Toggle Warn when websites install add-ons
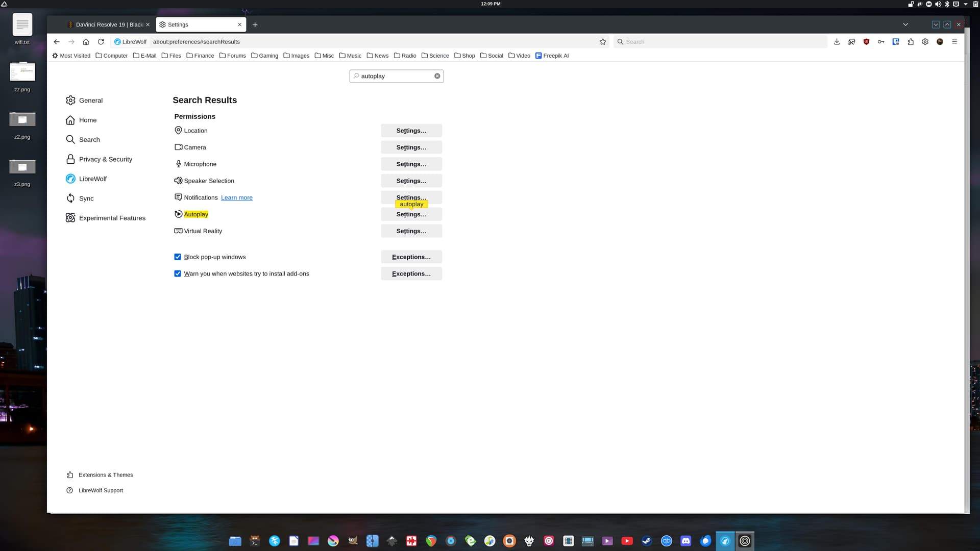The height and width of the screenshot is (551, 980). coord(178,274)
